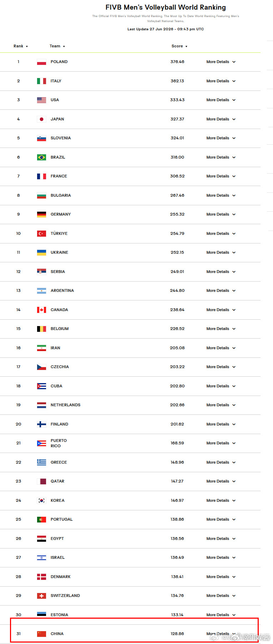This screenshot has height=644, width=273.
Task: Click the Switzerland flag icon
Action: (41, 596)
